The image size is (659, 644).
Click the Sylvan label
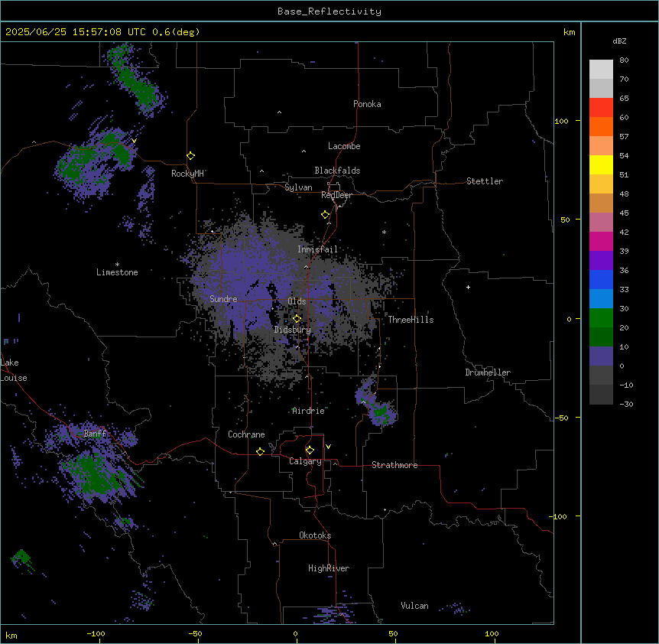tap(298, 187)
